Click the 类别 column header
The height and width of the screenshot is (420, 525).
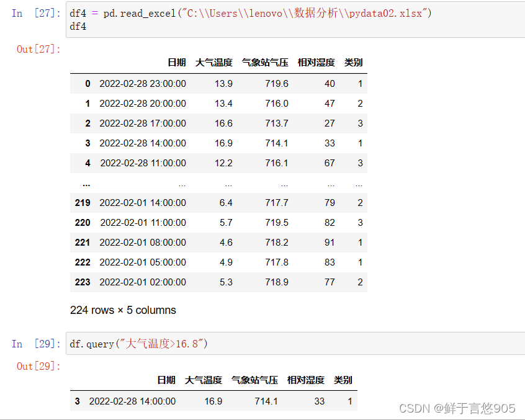[352, 62]
